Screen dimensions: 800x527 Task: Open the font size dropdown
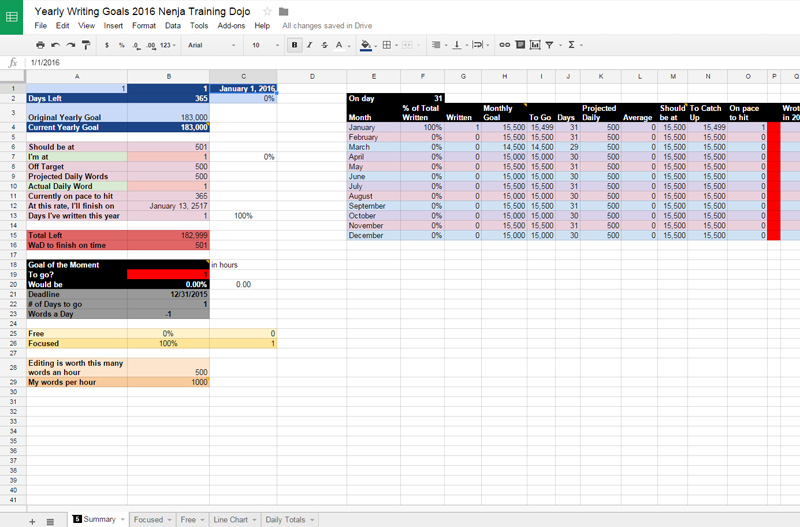(263, 45)
